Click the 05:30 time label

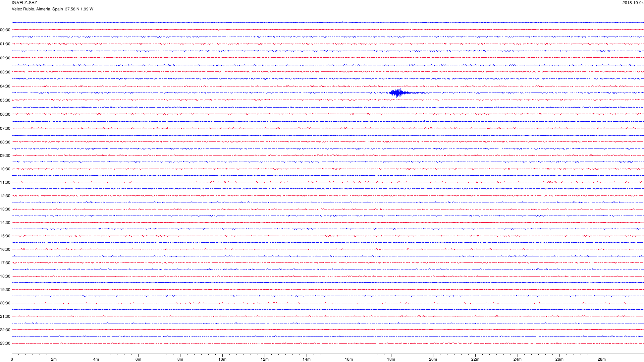(5, 101)
